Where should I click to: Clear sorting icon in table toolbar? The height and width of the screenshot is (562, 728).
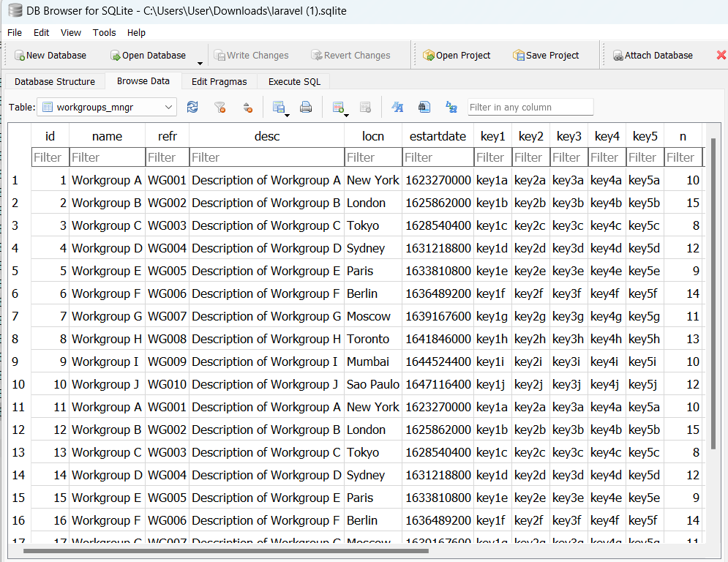coord(247,108)
